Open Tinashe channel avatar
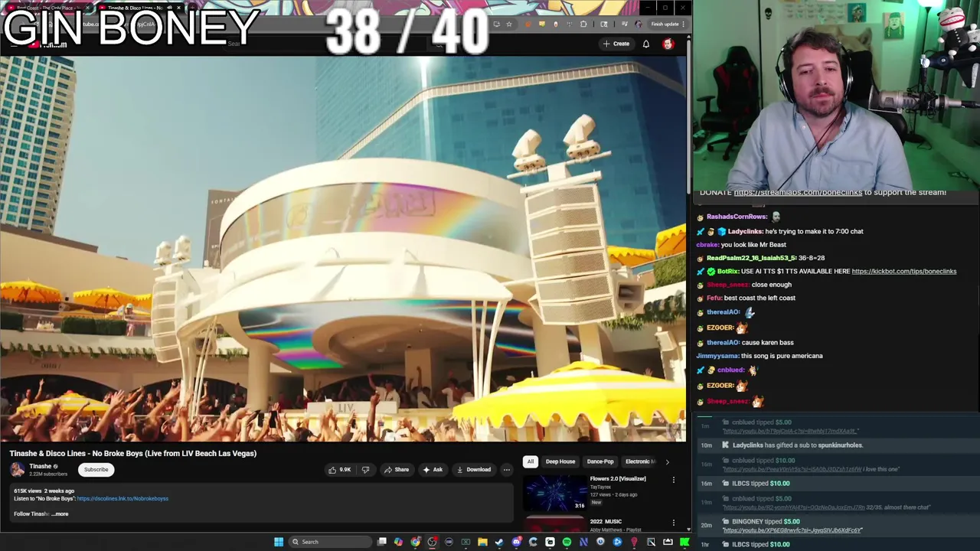This screenshot has height=551, width=980. [x=17, y=469]
